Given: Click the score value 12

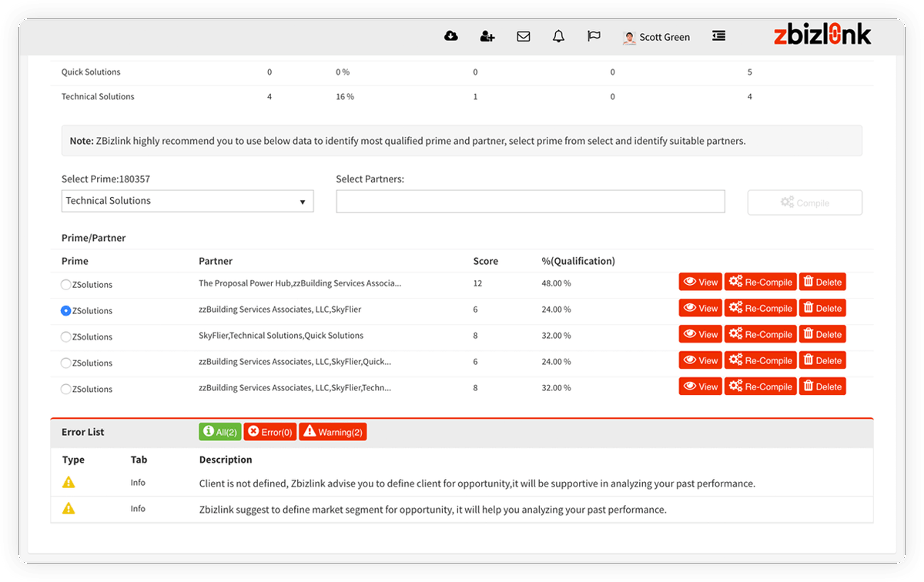Looking at the screenshot, I should 477,283.
